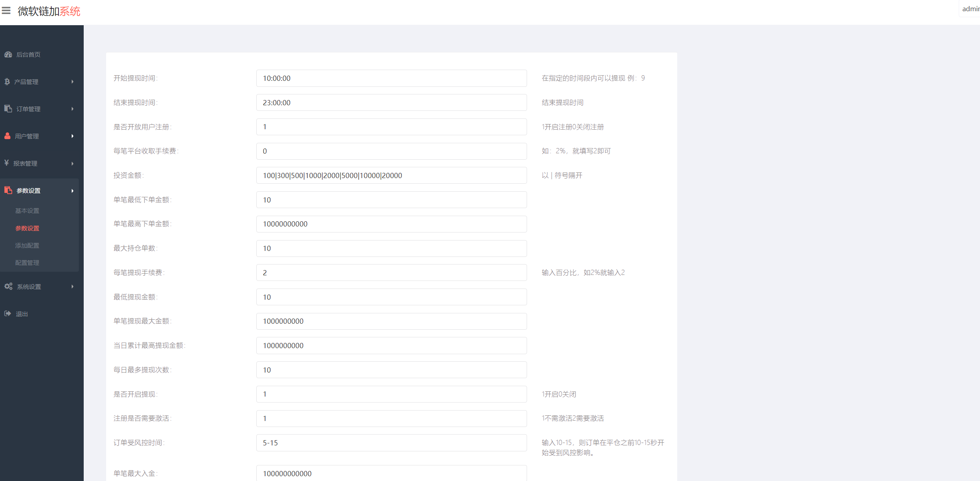Collapse the 参数设置 menu arrow
This screenshot has height=481, width=980.
tap(72, 191)
